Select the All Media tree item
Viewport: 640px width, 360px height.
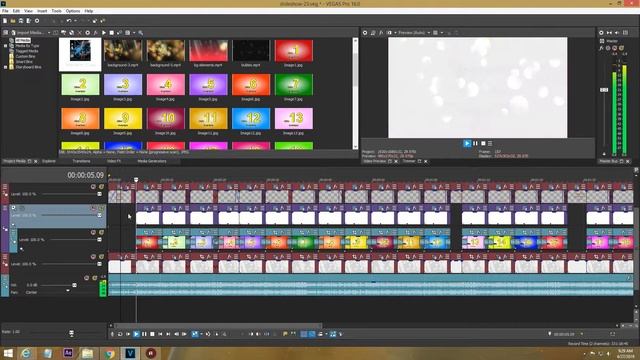(23, 40)
